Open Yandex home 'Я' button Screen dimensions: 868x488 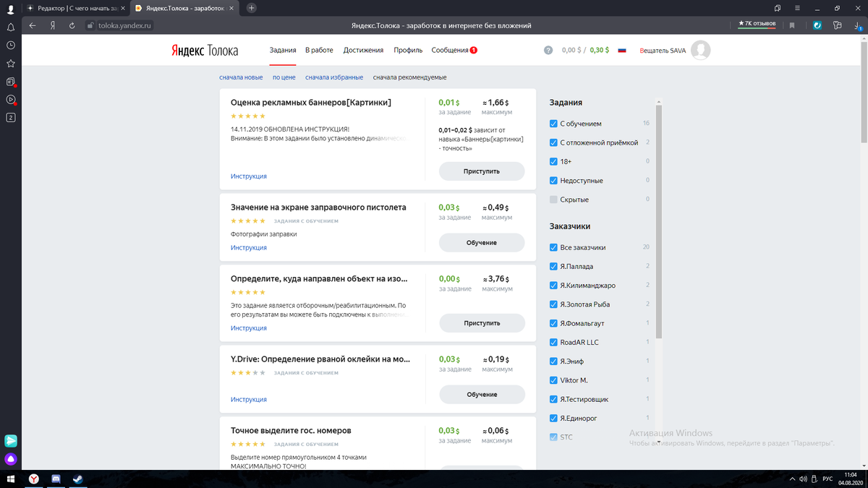click(53, 25)
